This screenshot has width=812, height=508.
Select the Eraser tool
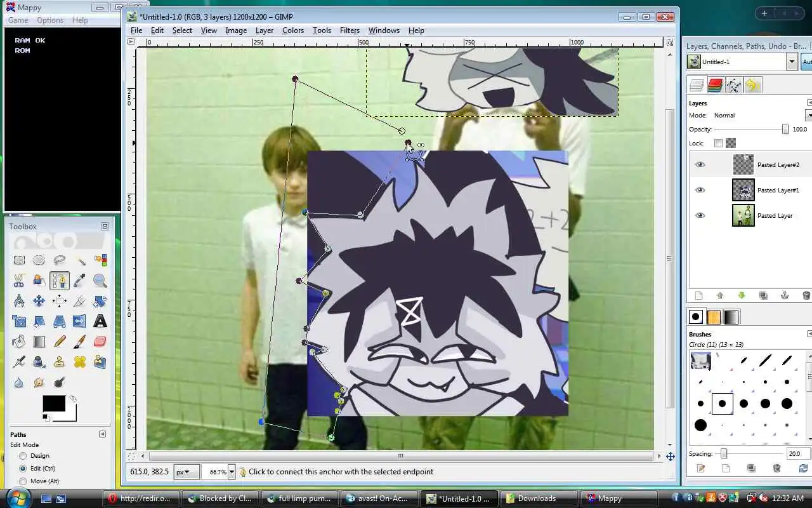pos(100,342)
